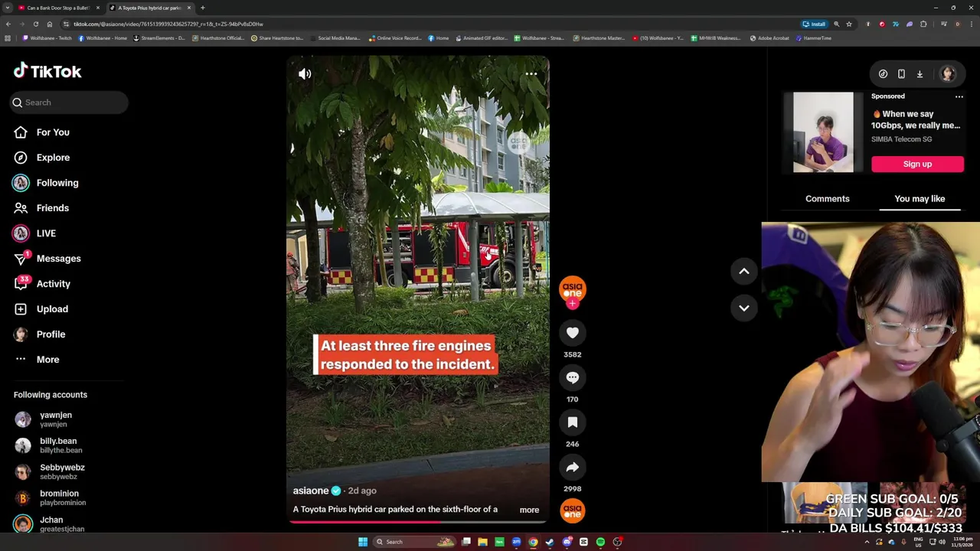980x551 pixels.
Task: Switch to You may like tab
Action: pyautogui.click(x=920, y=199)
